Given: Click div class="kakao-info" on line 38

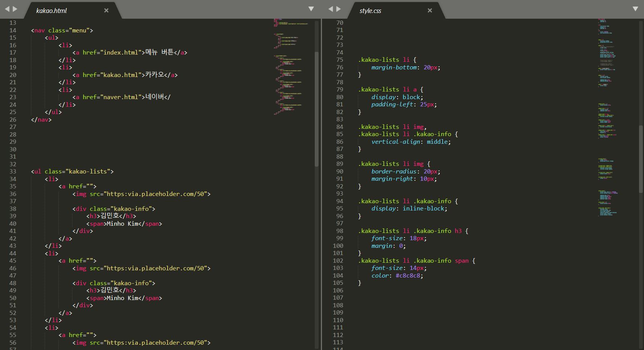Looking at the screenshot, I should coord(114,209).
